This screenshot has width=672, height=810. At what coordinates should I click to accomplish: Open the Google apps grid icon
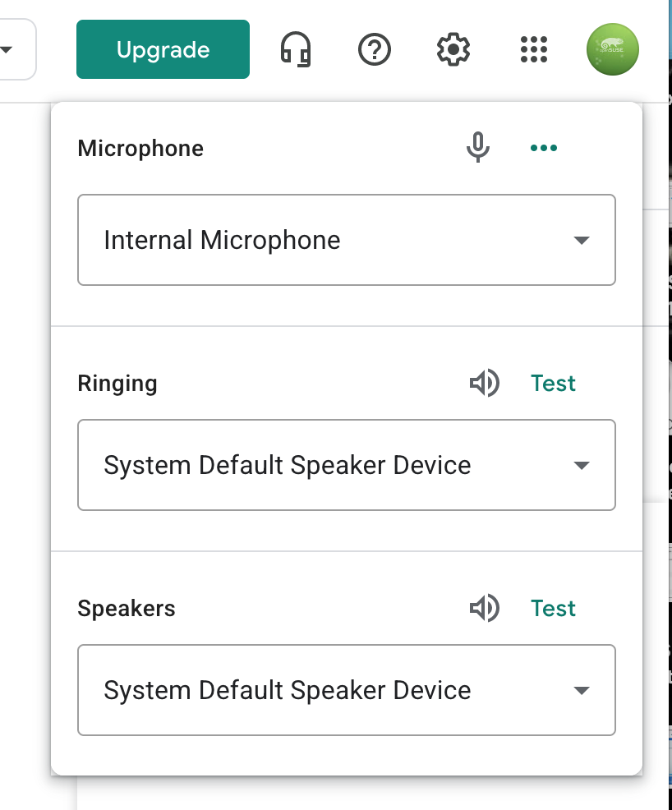(534, 50)
